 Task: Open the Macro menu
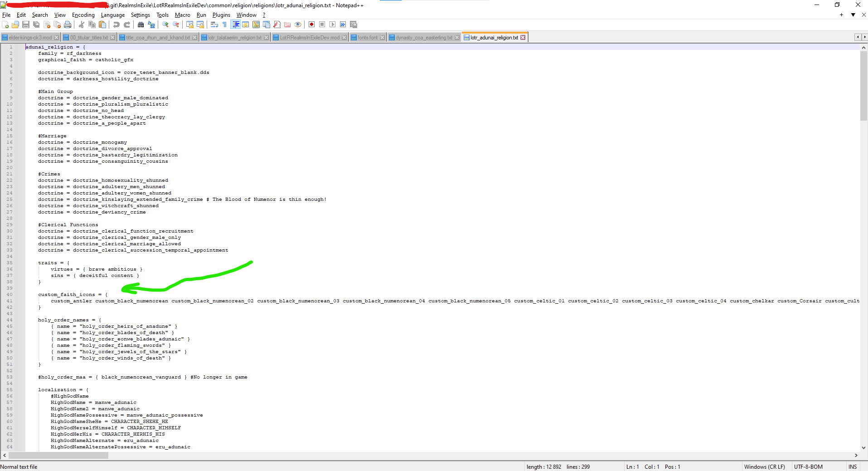pyautogui.click(x=183, y=15)
